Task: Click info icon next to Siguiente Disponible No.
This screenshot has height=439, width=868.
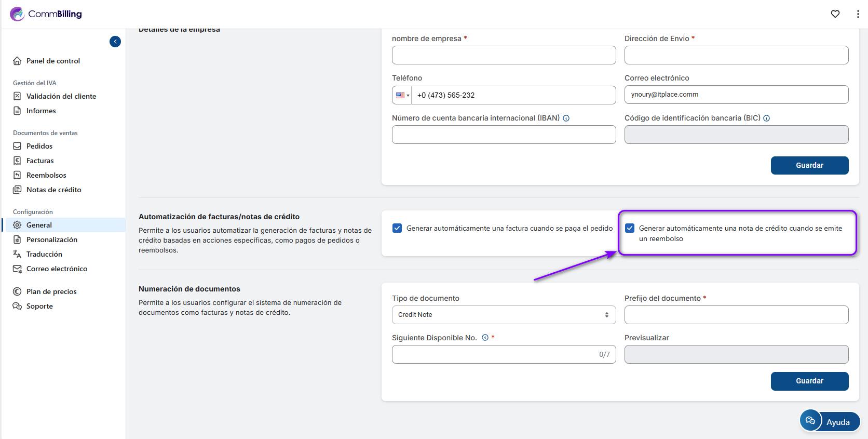Action: coord(485,338)
